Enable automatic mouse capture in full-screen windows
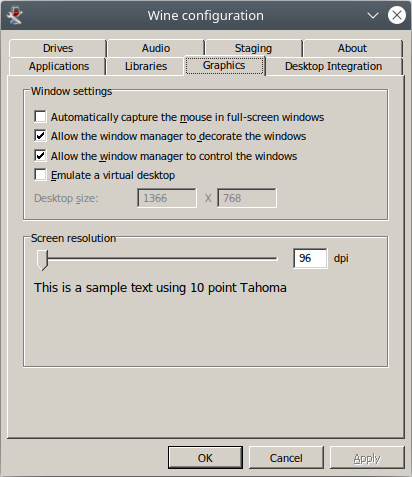This screenshot has height=477, width=412. [x=40, y=117]
